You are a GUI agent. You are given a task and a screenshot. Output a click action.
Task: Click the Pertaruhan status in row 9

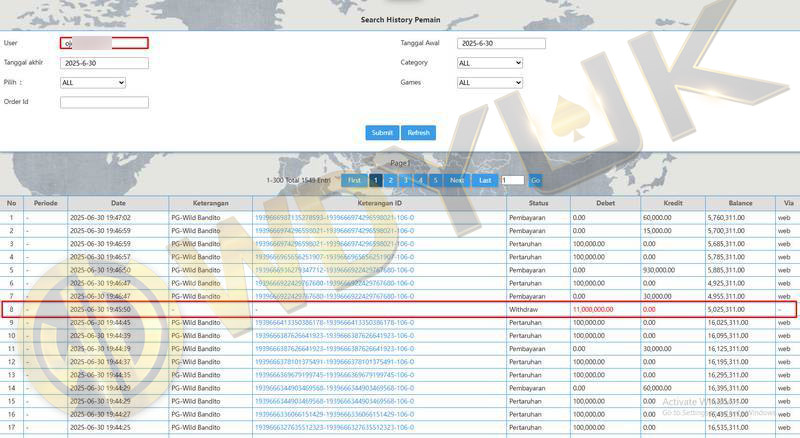pyautogui.click(x=527, y=323)
